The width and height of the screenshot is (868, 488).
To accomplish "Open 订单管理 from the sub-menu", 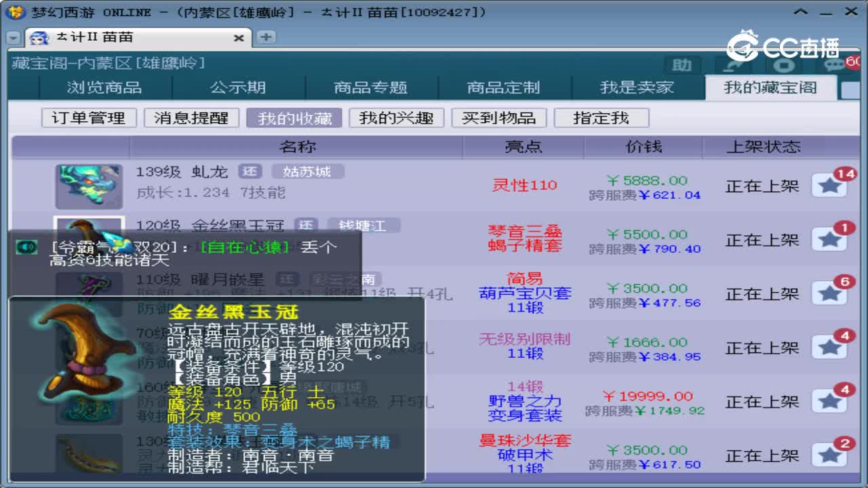I will click(x=87, y=117).
